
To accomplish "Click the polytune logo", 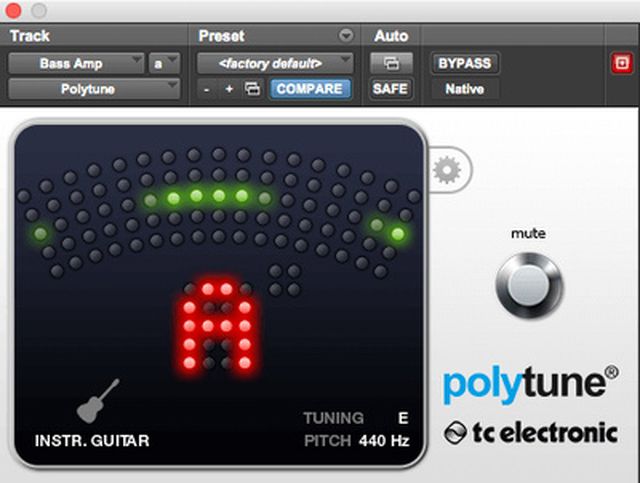I will [x=531, y=385].
